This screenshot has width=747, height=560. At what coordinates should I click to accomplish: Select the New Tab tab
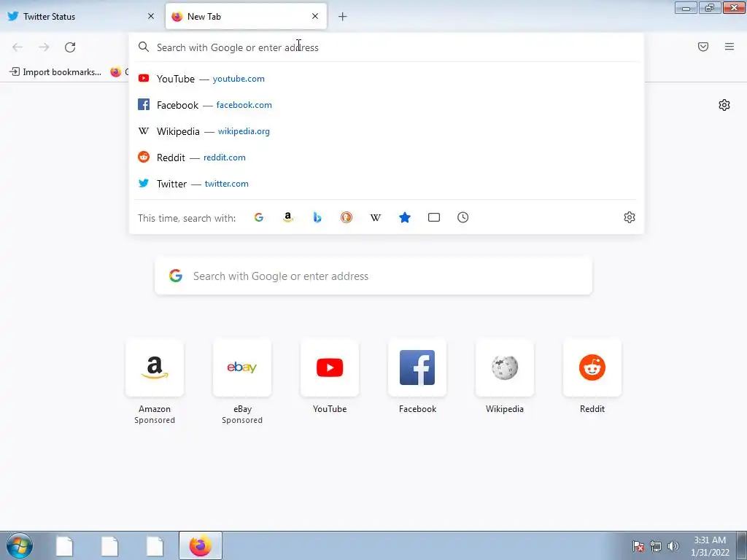(x=246, y=16)
